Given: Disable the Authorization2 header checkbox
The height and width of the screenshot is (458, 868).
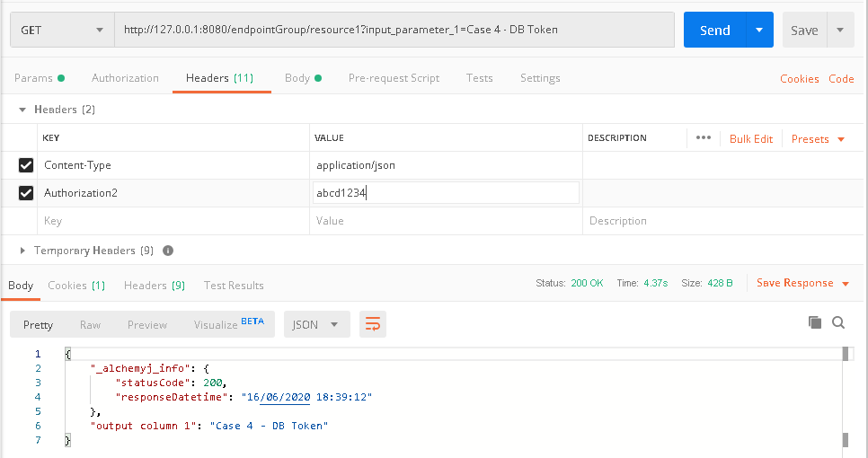Looking at the screenshot, I should point(26,192).
